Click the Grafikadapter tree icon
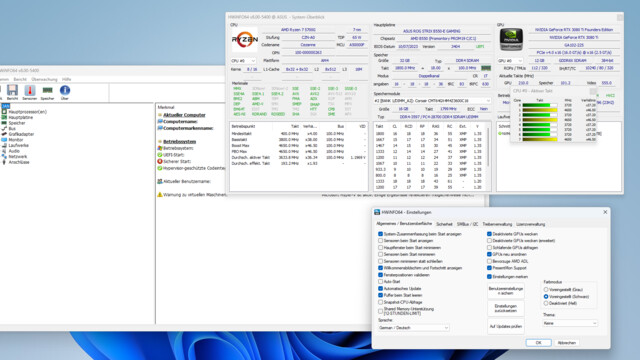The height and width of the screenshot is (360, 640). (x=4, y=134)
